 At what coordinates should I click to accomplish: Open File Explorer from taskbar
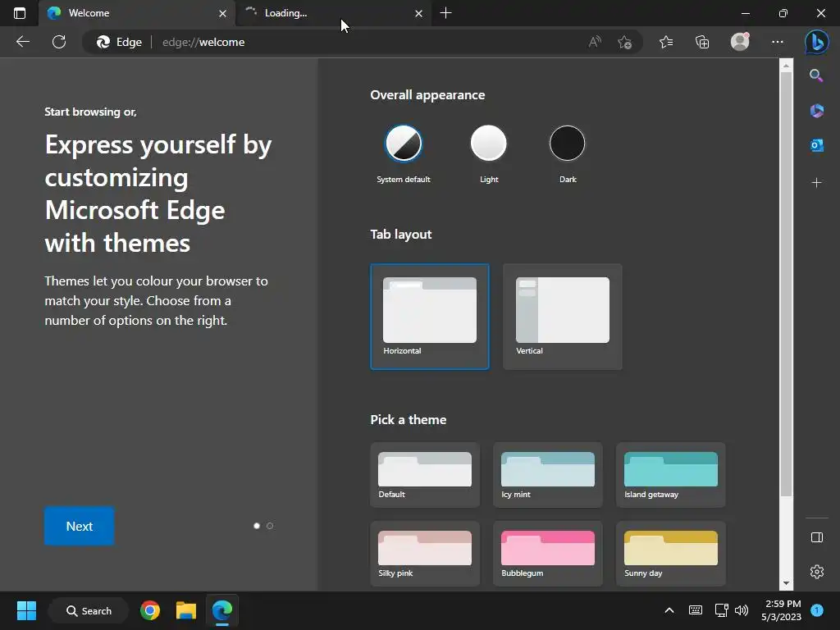coord(186,610)
